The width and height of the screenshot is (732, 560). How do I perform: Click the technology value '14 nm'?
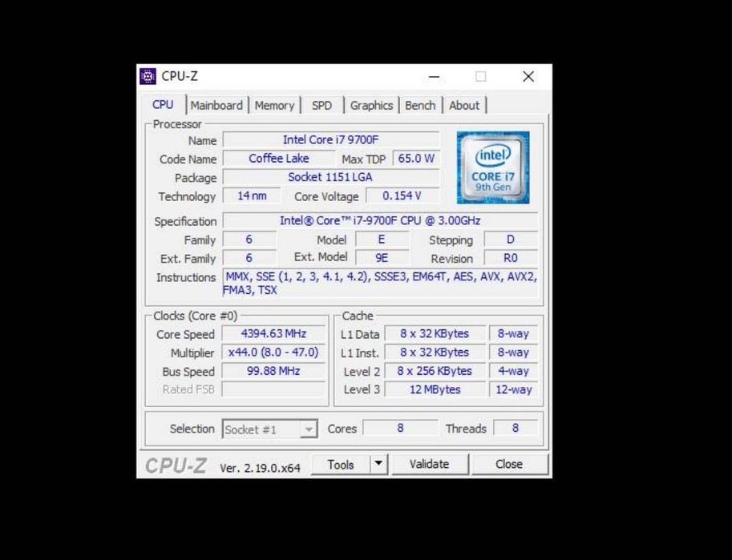click(x=252, y=195)
